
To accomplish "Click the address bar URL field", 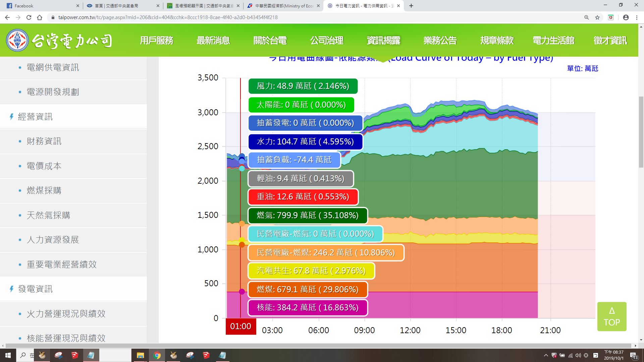I will click(x=315, y=17).
